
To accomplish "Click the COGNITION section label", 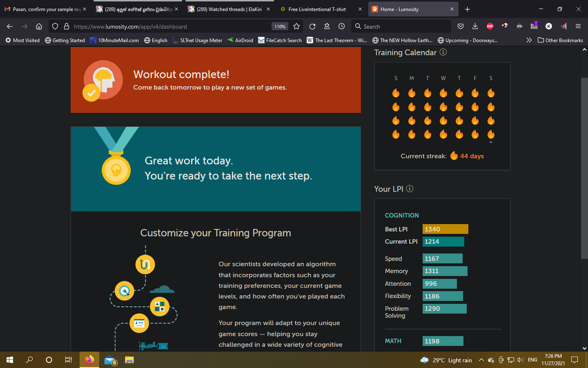I will coord(402,215).
